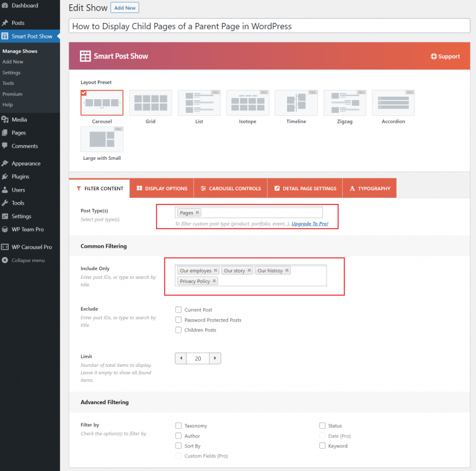Click the WP Carousel Pro icon
The image size is (476, 471).
point(5,247)
